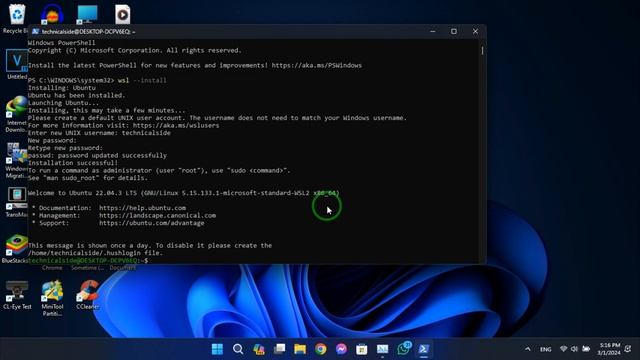Open the colorful Copilot icon in taskbar
Image resolution: width=640 pixels, height=360 pixels.
(259, 349)
